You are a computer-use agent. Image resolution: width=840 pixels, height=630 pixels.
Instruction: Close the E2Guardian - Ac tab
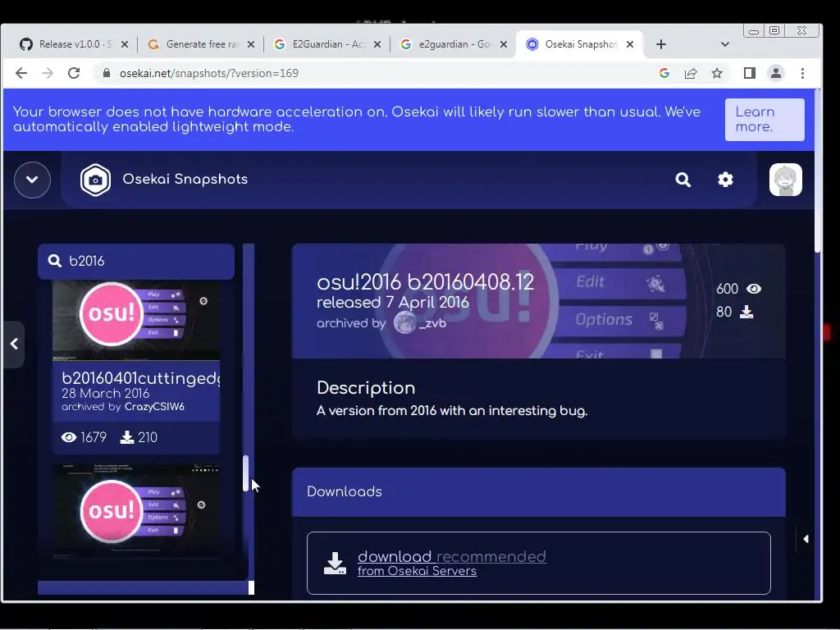(377, 44)
